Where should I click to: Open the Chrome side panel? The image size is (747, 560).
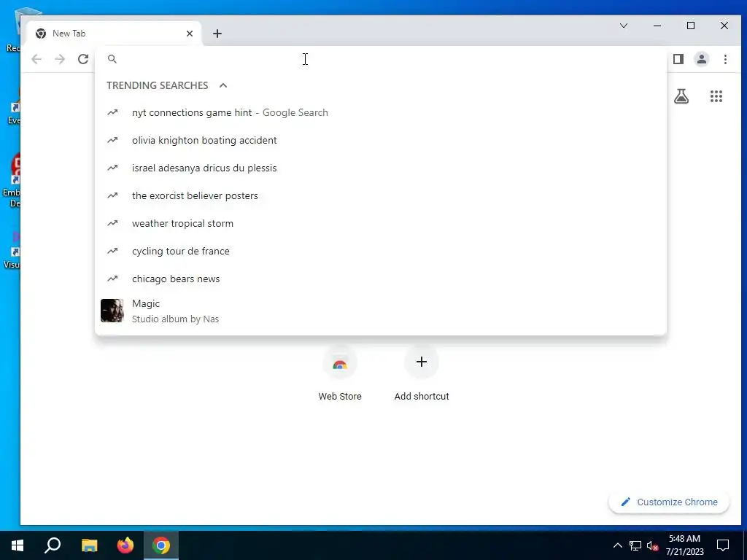tap(678, 59)
